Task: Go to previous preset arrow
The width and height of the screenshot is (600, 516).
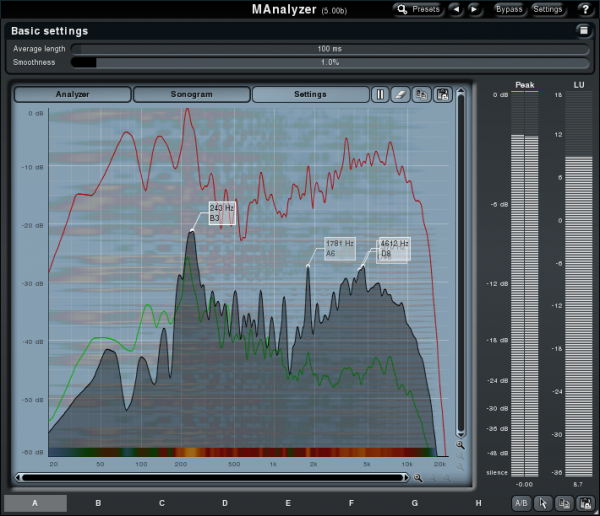Action: pyautogui.click(x=456, y=9)
